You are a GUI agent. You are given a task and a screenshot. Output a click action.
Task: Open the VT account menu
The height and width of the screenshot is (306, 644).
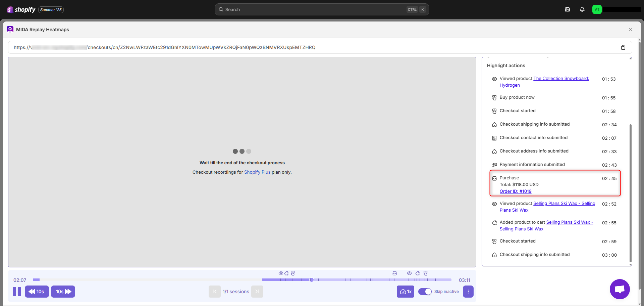pyautogui.click(x=597, y=9)
